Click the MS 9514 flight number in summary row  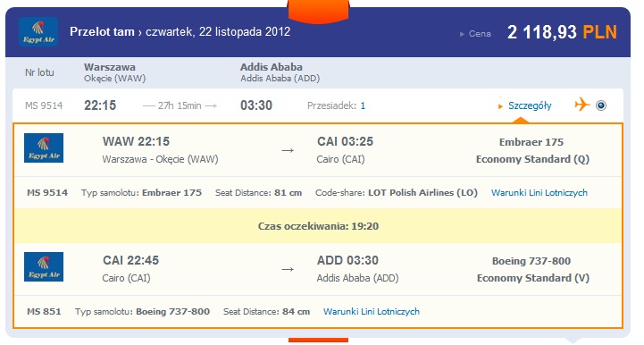(x=44, y=105)
